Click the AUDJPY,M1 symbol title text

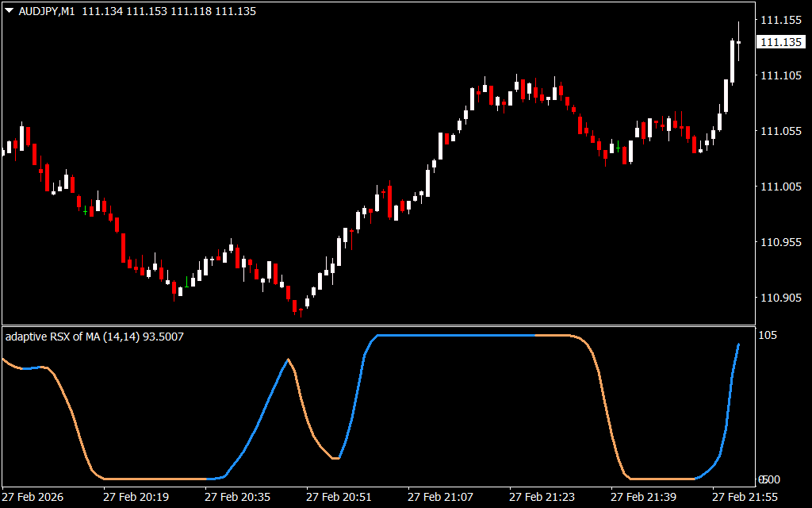coord(47,12)
